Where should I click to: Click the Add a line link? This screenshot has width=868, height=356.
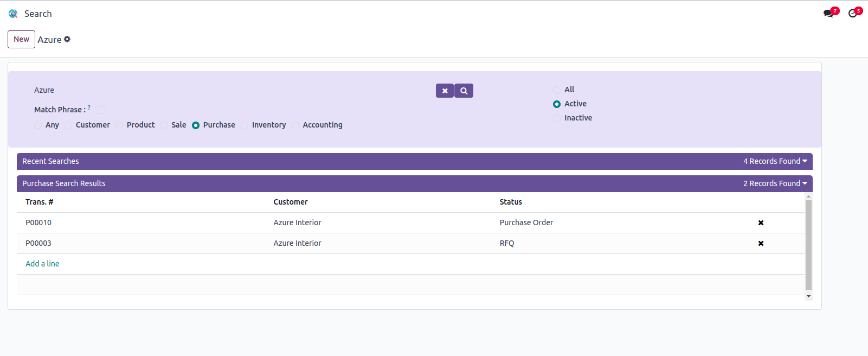coord(42,264)
